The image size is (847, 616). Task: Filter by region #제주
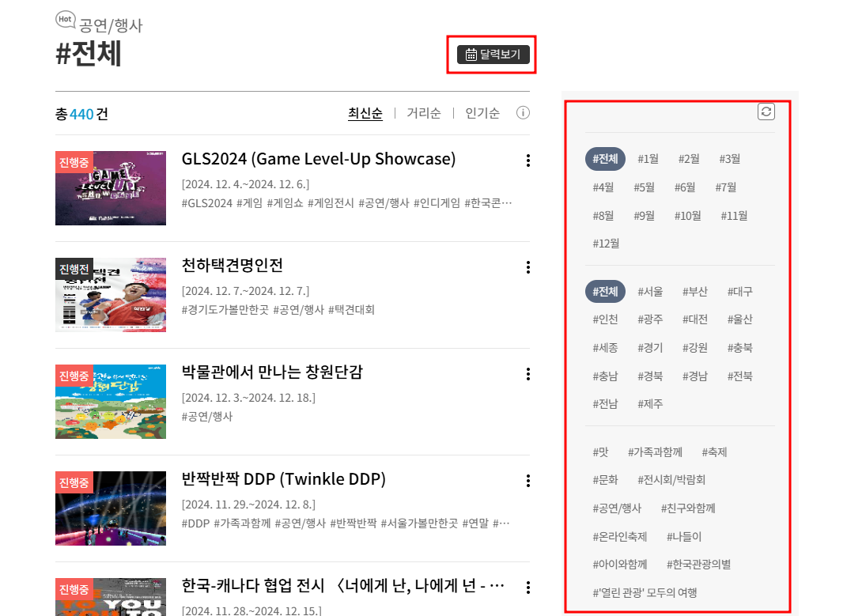coord(650,403)
